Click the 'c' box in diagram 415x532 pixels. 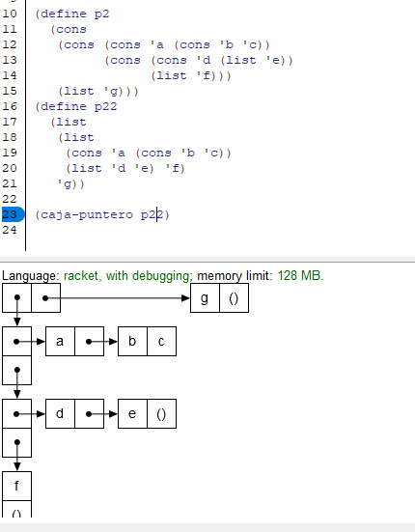tap(162, 342)
